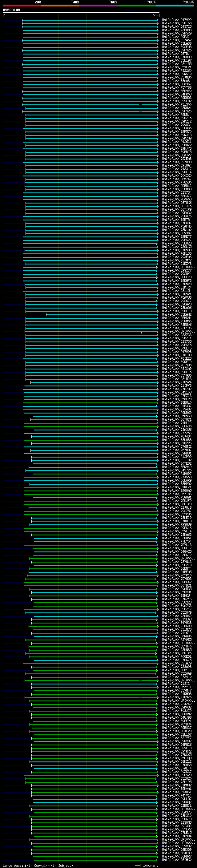Screen dimensions: 197x868
Task: Open hit UniRef100_P47999
Action: pyautogui.click(x=177, y=20)
